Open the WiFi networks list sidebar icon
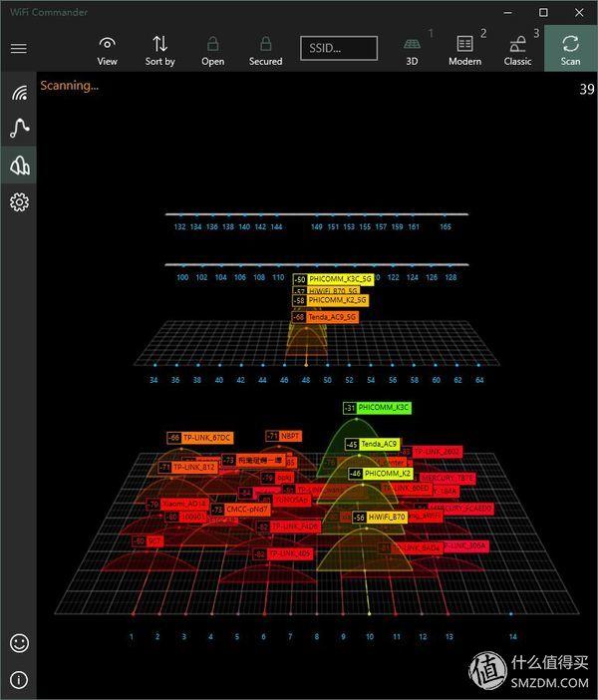 click(x=19, y=93)
